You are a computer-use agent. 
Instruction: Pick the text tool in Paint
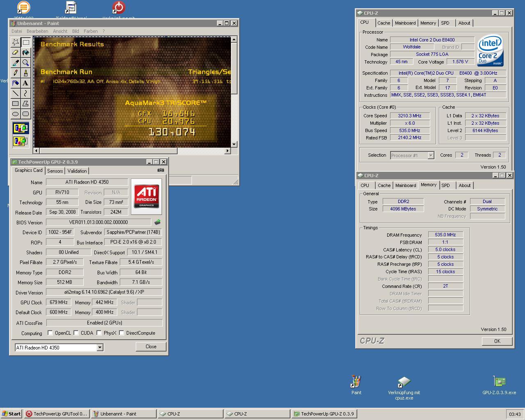(x=26, y=83)
